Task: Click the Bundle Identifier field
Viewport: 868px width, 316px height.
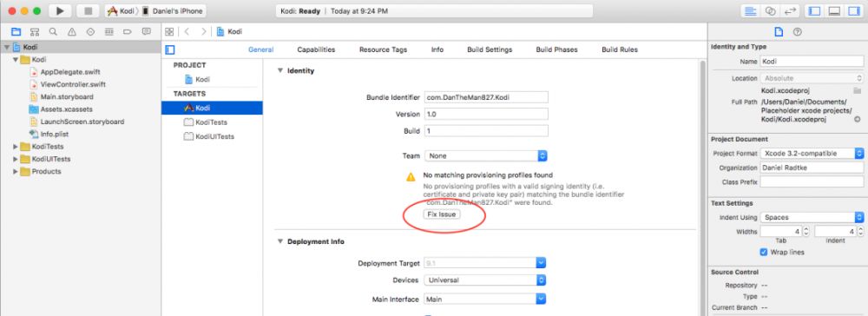Action: tap(486, 97)
